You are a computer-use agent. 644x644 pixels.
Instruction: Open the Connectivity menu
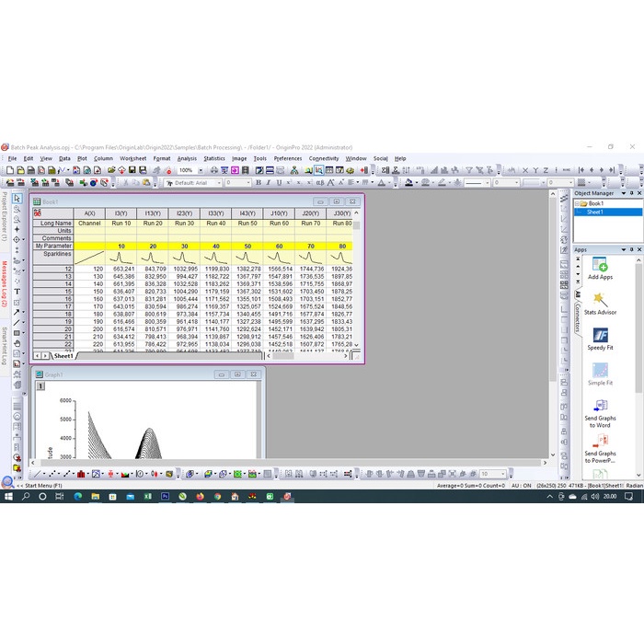324,158
